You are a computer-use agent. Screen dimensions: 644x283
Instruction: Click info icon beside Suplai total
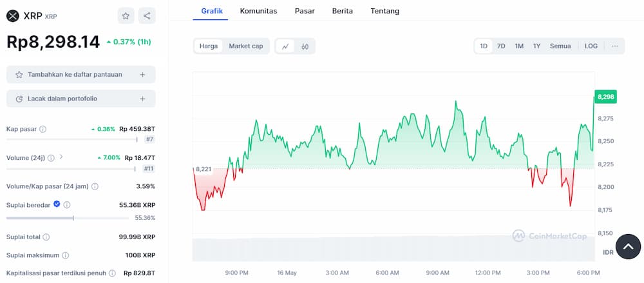pos(46,237)
